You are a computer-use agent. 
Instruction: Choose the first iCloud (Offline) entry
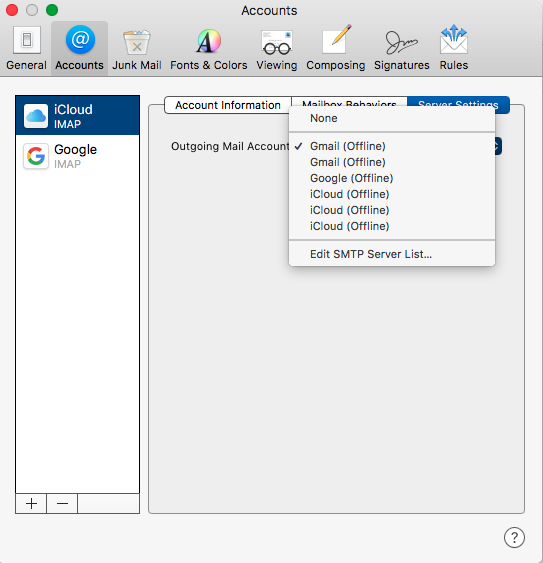pyautogui.click(x=392, y=194)
